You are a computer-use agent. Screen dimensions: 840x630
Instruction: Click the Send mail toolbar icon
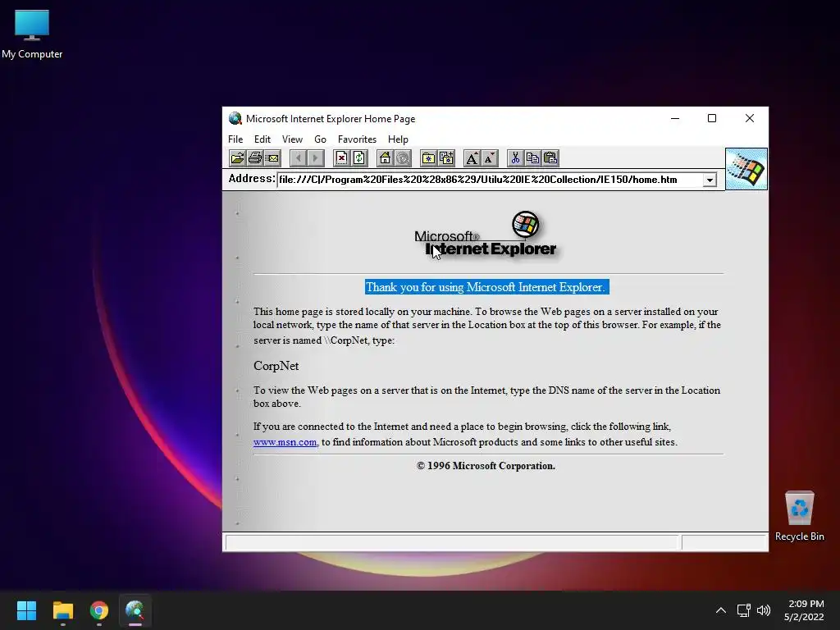(272, 158)
